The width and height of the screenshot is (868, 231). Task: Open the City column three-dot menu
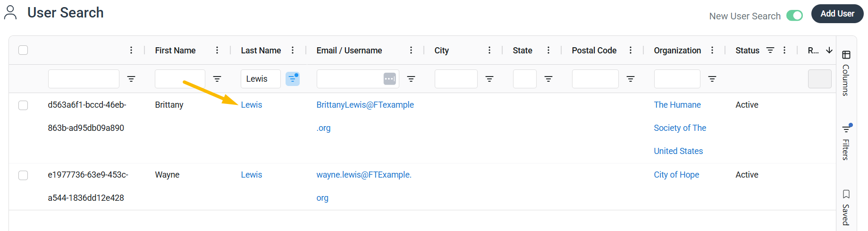point(489,50)
